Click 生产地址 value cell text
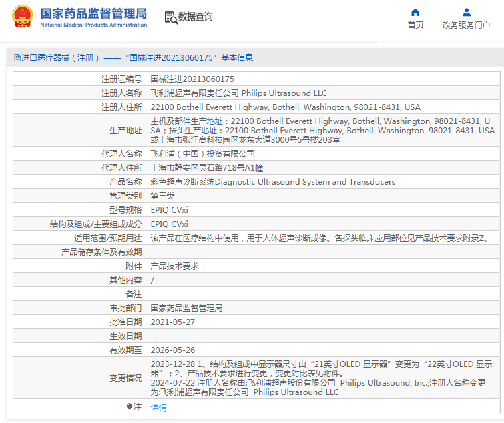The height and width of the screenshot is (423, 504). point(322,130)
